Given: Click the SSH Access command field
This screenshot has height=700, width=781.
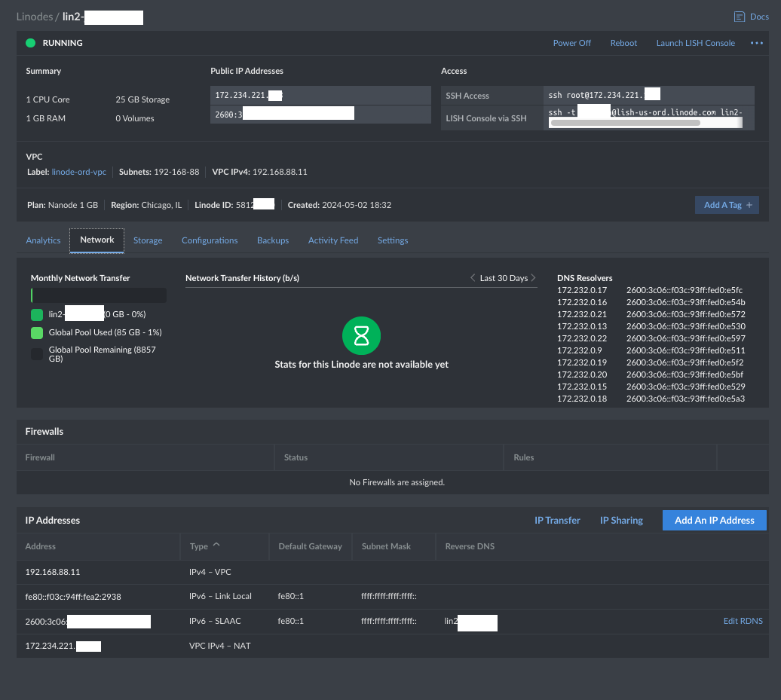Looking at the screenshot, I should [x=648, y=95].
